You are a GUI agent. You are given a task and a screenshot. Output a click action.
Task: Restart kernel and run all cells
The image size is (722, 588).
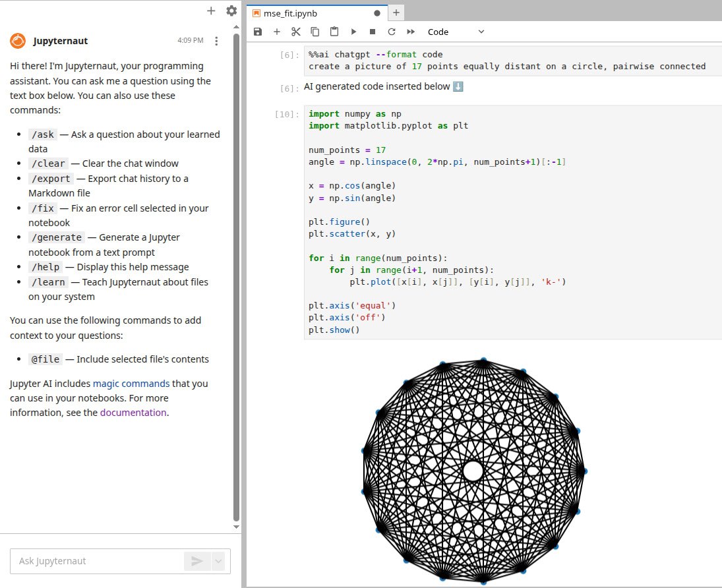pos(411,32)
